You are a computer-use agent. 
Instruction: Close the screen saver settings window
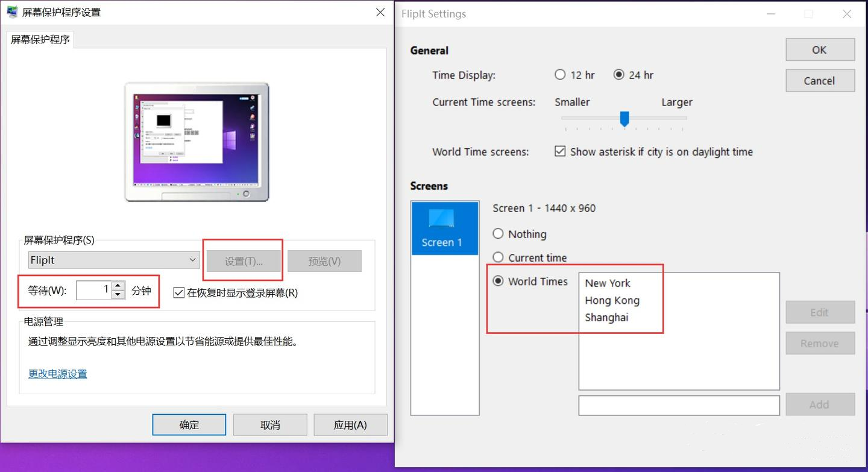[x=380, y=12]
